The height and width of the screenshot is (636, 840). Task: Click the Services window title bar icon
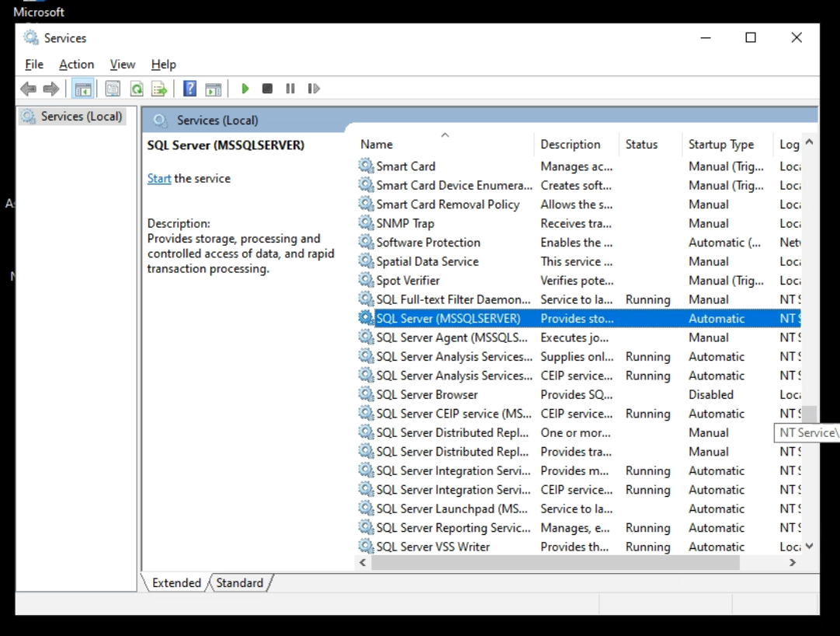tap(31, 37)
